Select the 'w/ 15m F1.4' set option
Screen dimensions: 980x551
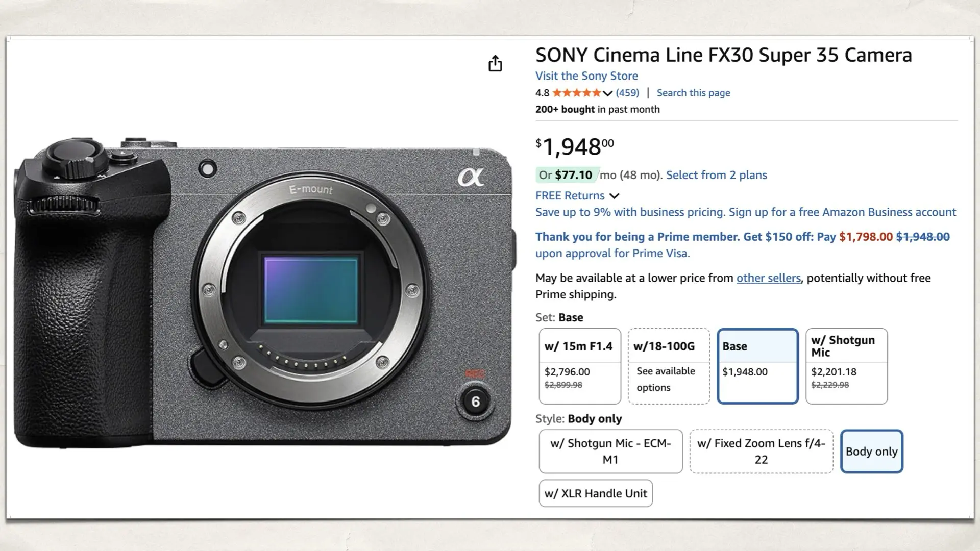579,366
